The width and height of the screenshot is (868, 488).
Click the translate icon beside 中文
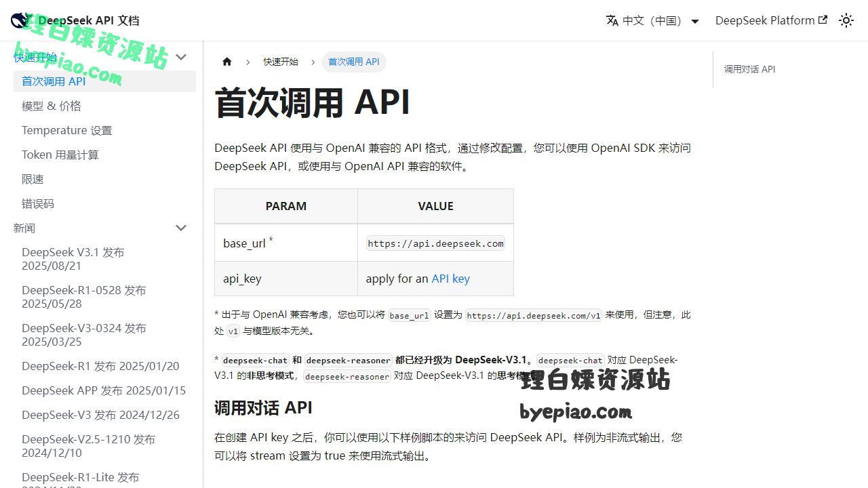tap(612, 20)
